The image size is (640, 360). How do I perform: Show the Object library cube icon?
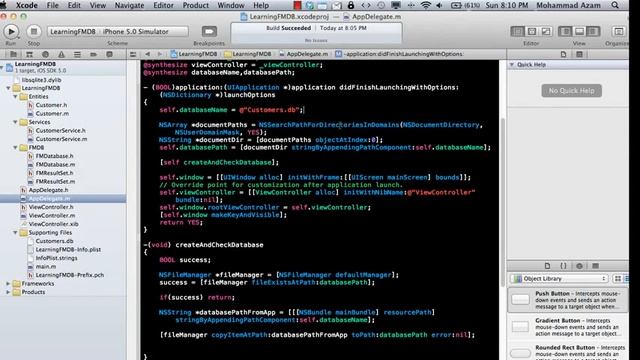[x=579, y=266]
